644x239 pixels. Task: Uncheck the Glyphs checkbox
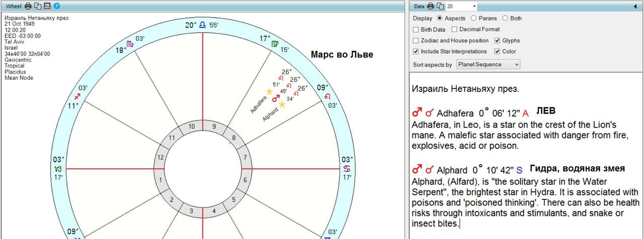[498, 40]
